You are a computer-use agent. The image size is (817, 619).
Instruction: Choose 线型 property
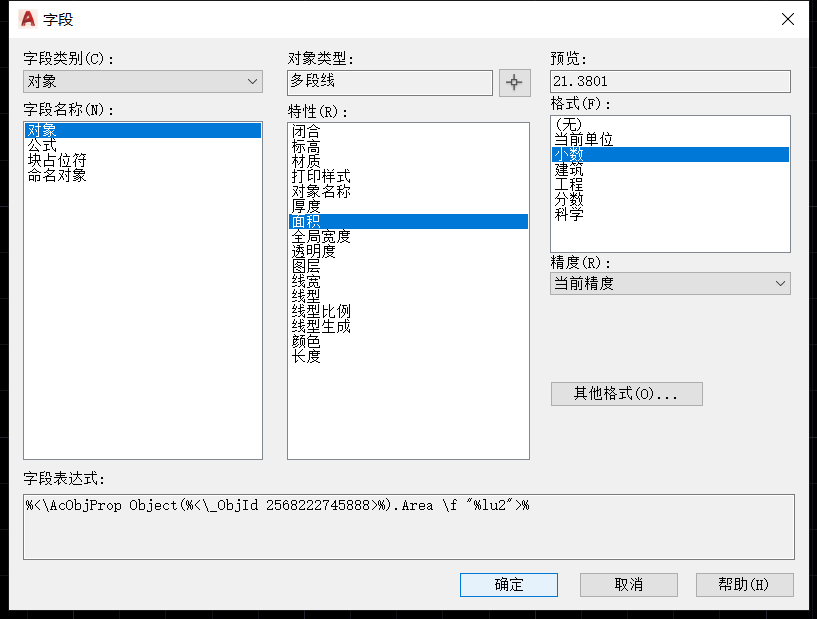(408, 296)
